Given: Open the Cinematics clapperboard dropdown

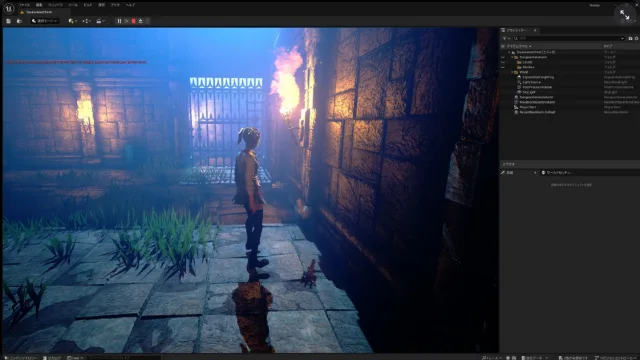Looking at the screenshot, I should [100, 21].
